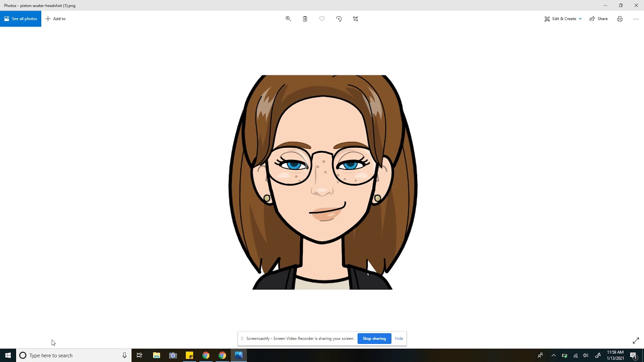This screenshot has height=362, width=644.
Task: Open the volume speaker icon
Action: coord(586,355)
